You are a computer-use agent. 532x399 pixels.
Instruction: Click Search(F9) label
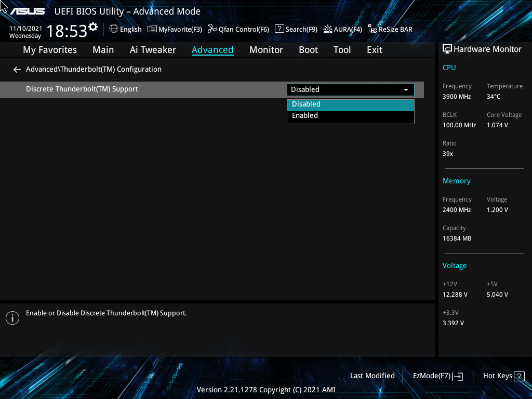click(301, 30)
